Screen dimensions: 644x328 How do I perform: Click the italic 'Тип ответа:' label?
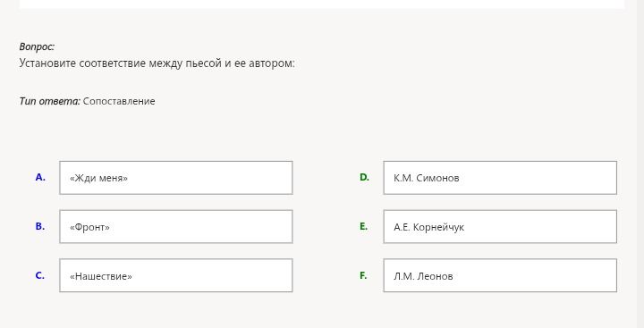pos(50,101)
